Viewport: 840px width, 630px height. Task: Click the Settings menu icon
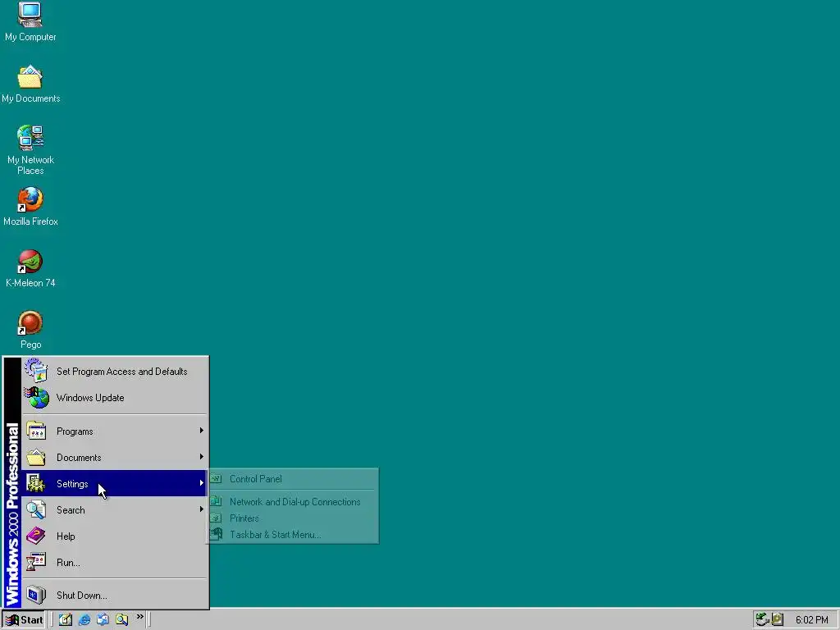pos(36,483)
